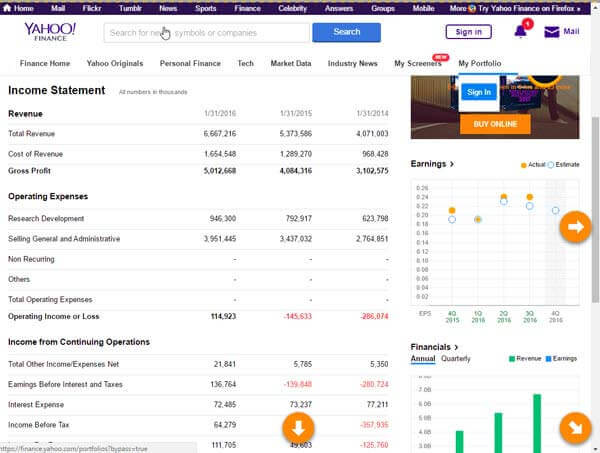Open Groups from top bar
Viewport: 600px width, 453px height.
point(383,8)
